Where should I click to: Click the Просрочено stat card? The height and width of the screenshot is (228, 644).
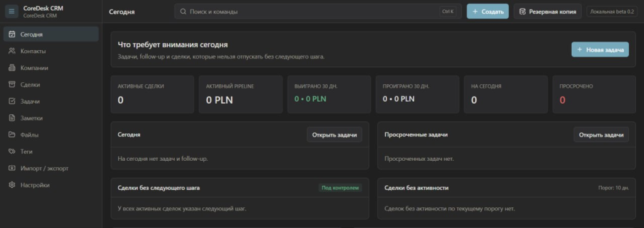[x=594, y=94]
